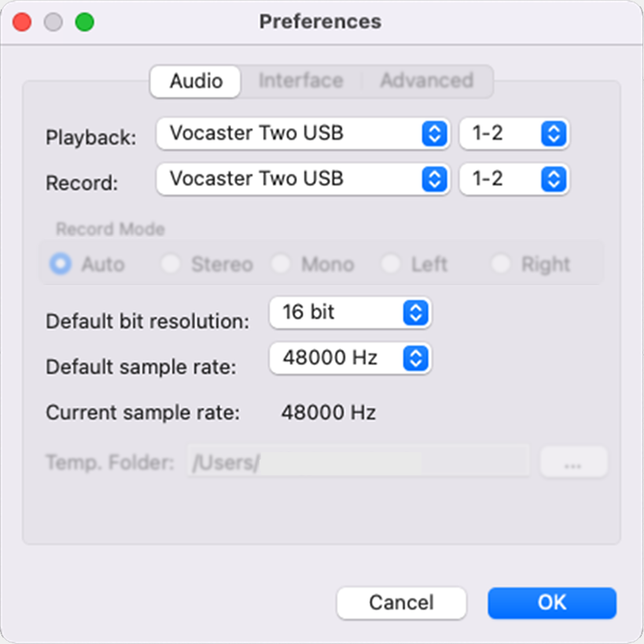Browse for a Temp Folder location

click(573, 462)
